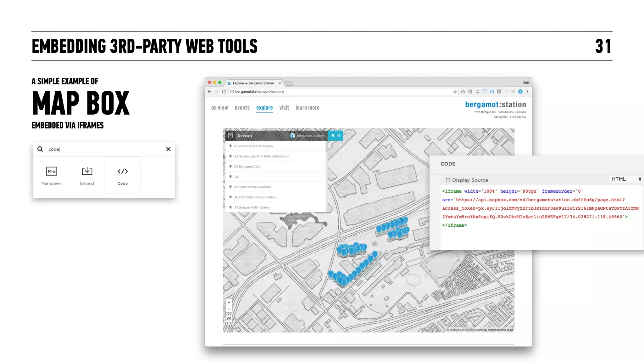This screenshot has height=362, width=644.
Task: Select 'A1 Peter Fetterman Gallery' in directory
Action: tap(275, 146)
